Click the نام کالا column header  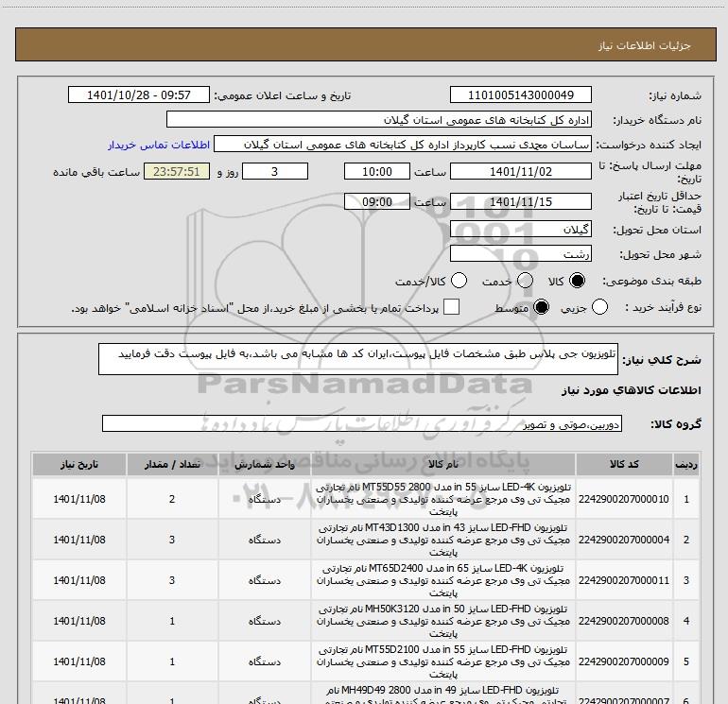click(x=443, y=464)
